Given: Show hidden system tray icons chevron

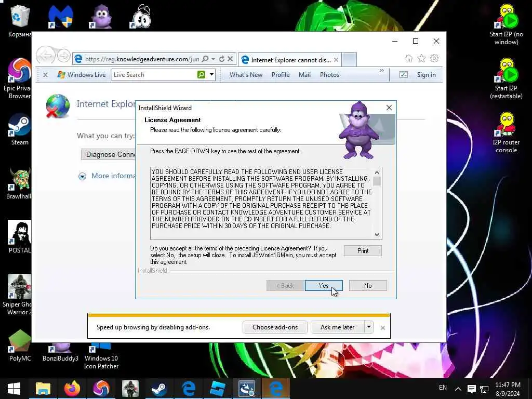Looking at the screenshot, I should coord(458,389).
